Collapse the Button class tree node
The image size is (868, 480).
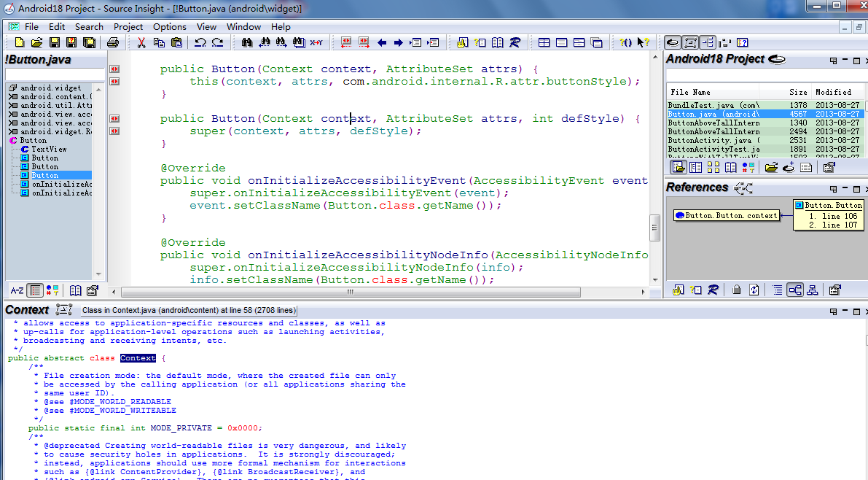13,141
